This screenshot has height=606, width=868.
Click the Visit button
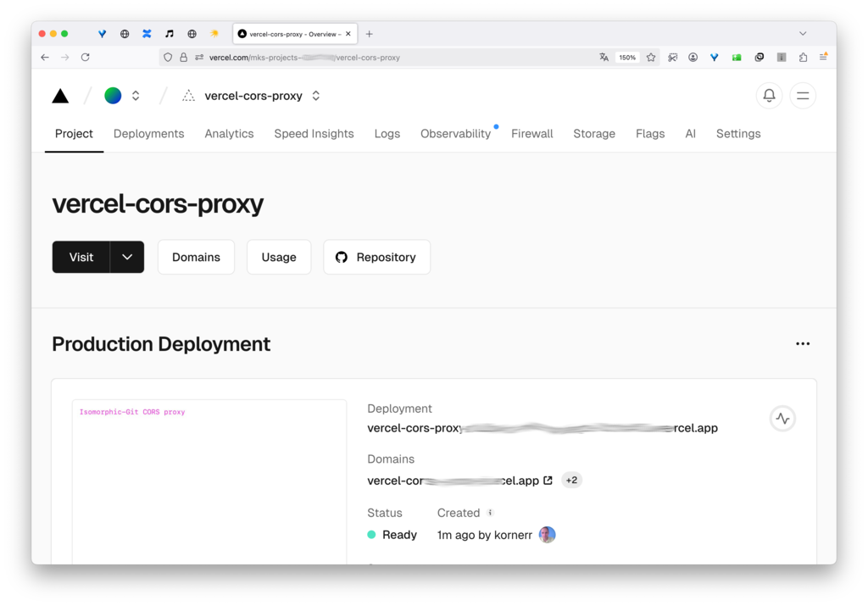click(81, 257)
